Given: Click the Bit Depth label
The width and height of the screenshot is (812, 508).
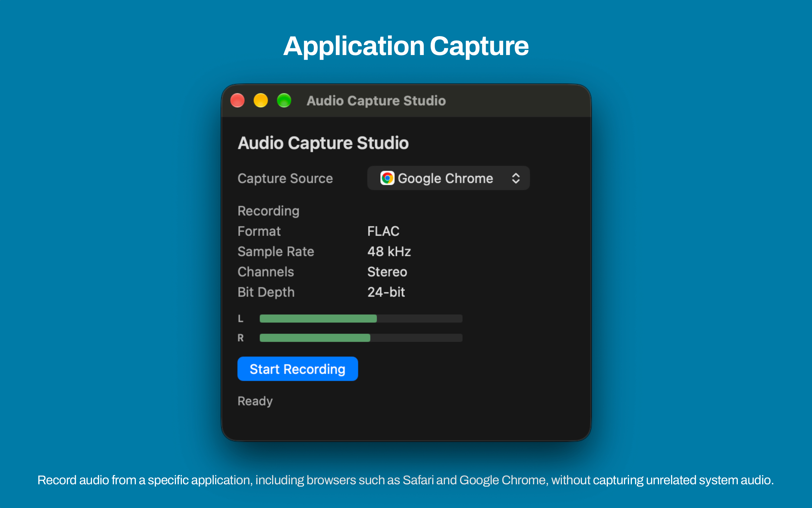Looking at the screenshot, I should coord(266,292).
